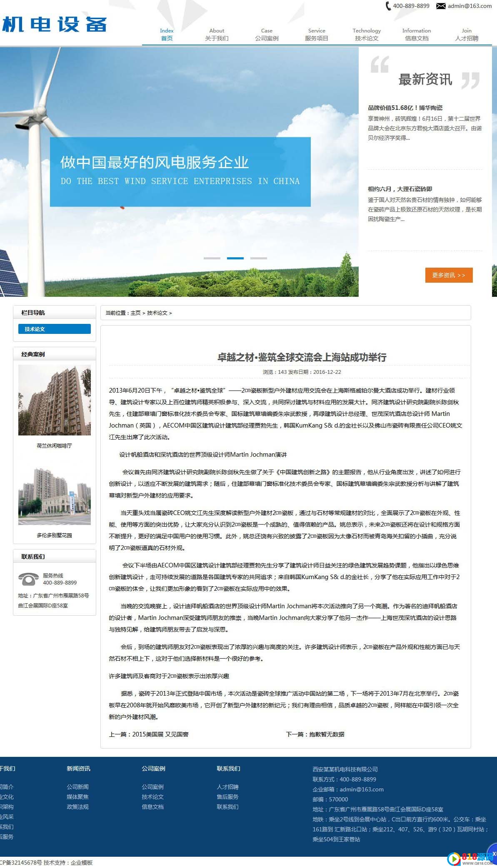This screenshot has width=497, height=868.
Task: Open footer link 技术论文
Action: 152,797
